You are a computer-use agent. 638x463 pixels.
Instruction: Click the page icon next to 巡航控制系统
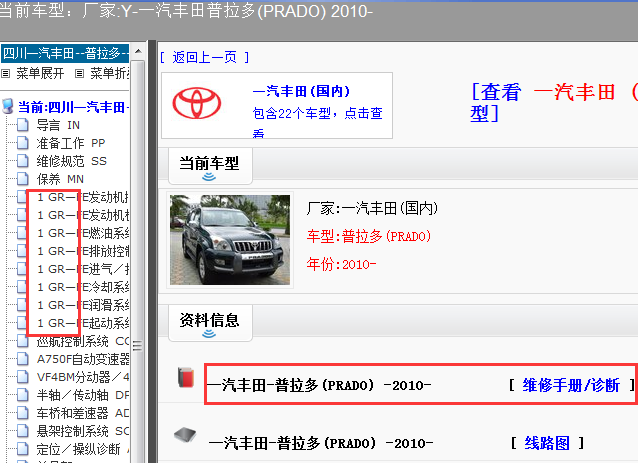coord(23,341)
